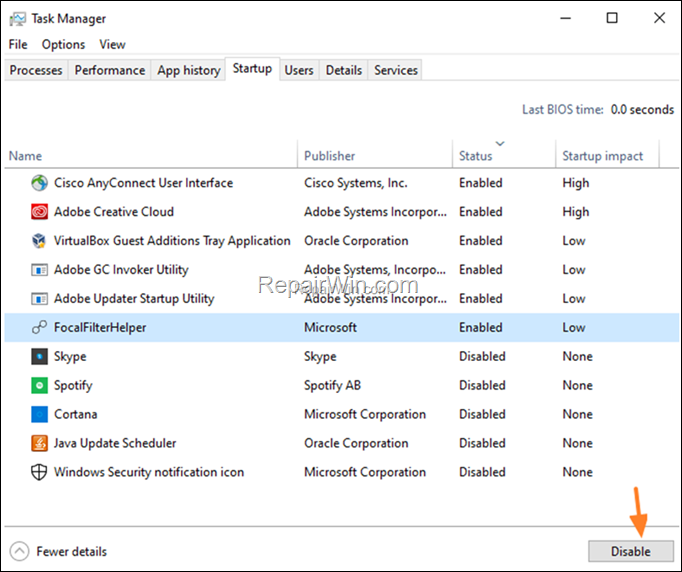This screenshot has width=682, height=572.
Task: Click Oracle Corporation publisher in Java row
Action: click(x=356, y=443)
